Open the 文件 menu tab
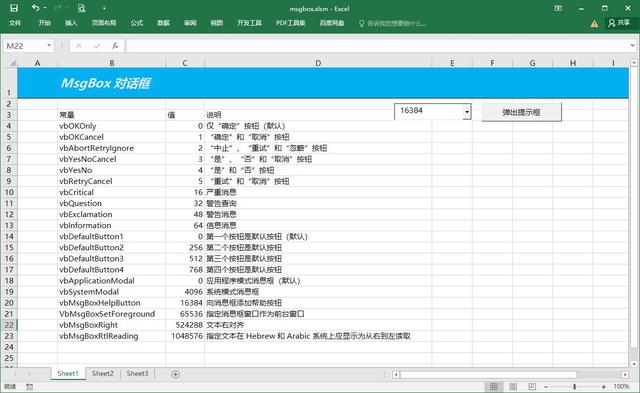 tap(15, 23)
